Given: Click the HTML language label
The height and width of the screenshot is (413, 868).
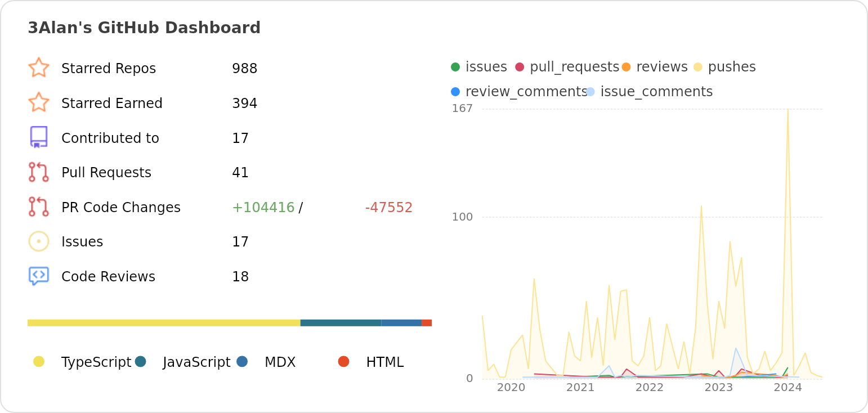Looking at the screenshot, I should point(385,362).
